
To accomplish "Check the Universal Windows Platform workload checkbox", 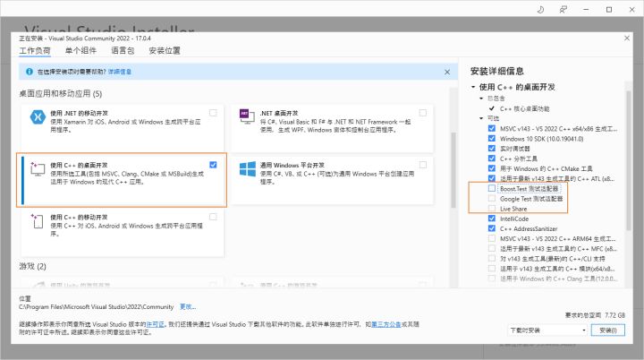I will click(422, 165).
